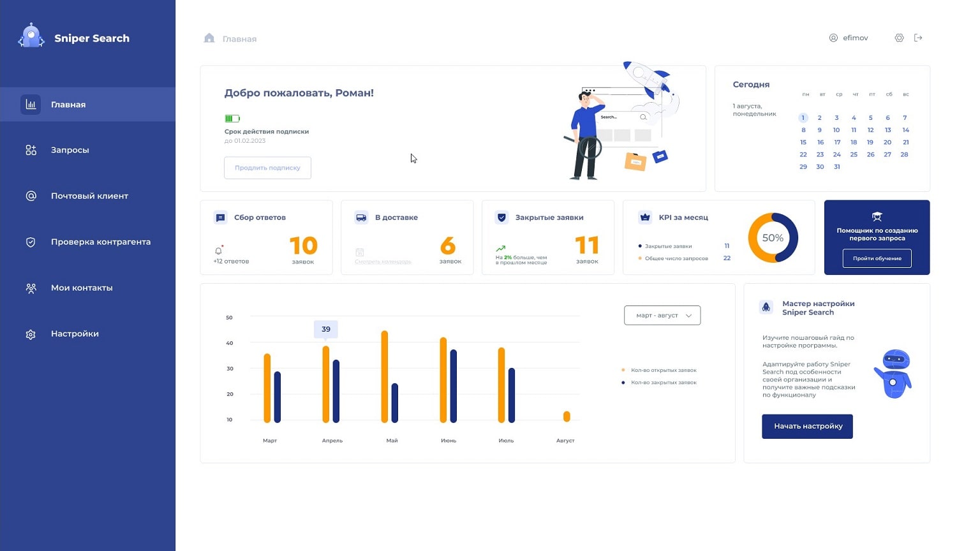Image resolution: width=980 pixels, height=551 pixels.
Task: Click the KPI за месяц crown icon
Action: click(645, 217)
